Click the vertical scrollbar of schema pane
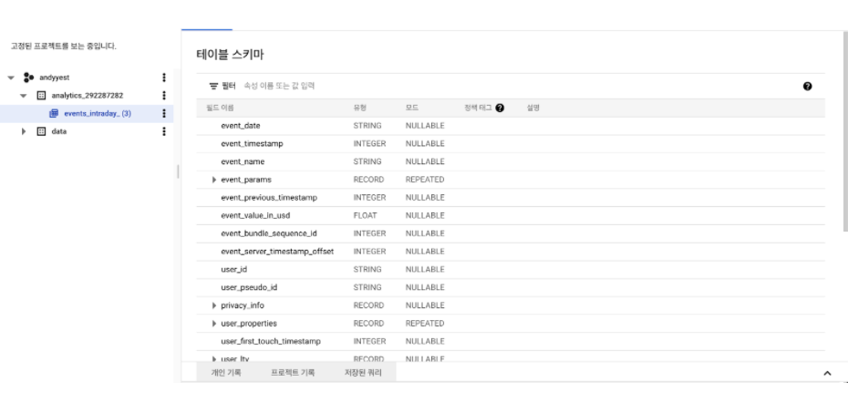 tap(845, 131)
